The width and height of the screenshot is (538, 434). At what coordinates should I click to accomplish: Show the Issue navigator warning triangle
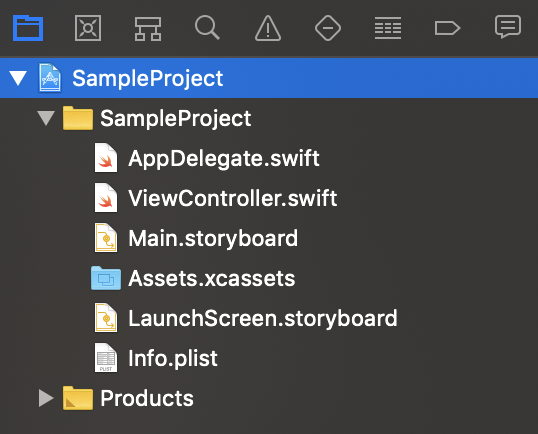(x=268, y=28)
